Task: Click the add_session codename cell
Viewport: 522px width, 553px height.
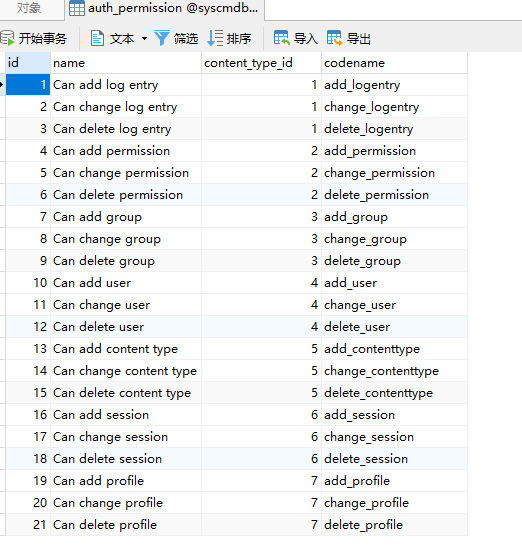Action: point(394,414)
